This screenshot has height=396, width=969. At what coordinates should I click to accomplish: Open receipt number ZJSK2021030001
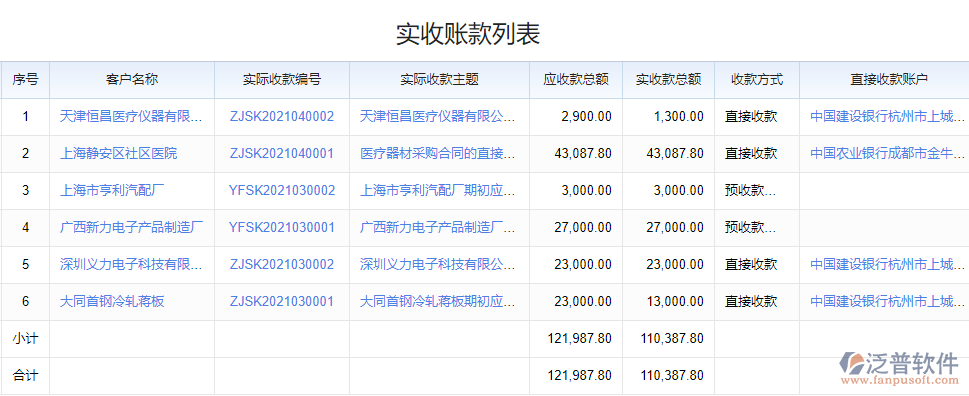click(x=282, y=301)
